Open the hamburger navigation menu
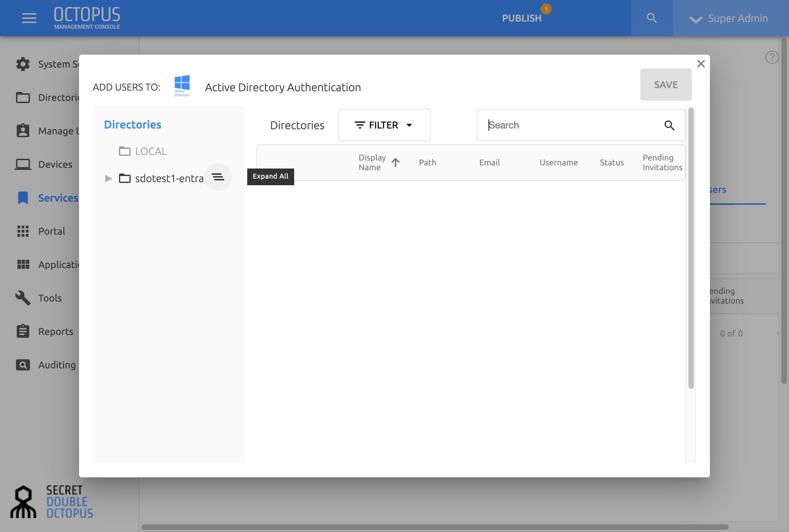This screenshot has width=789, height=532. click(29, 18)
